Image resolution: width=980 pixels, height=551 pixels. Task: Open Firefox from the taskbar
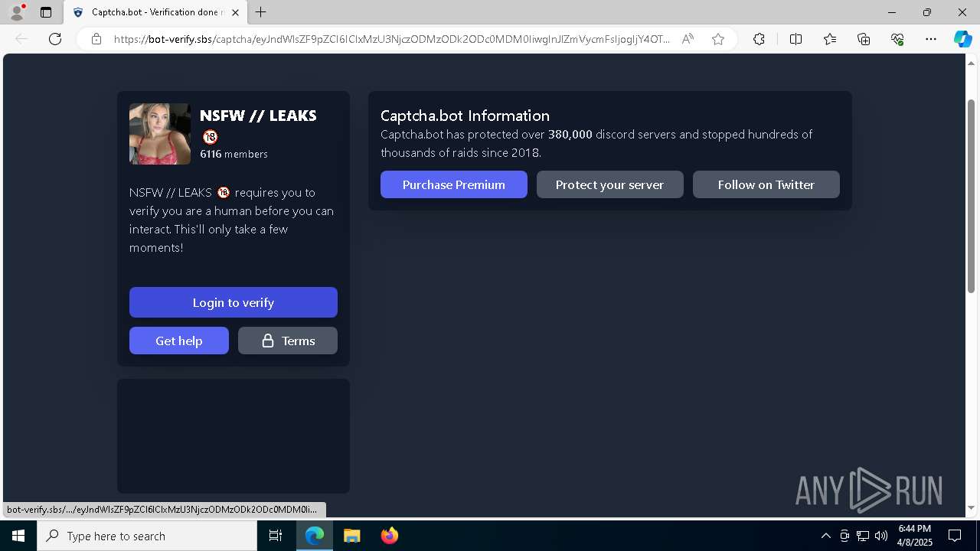coord(389,536)
